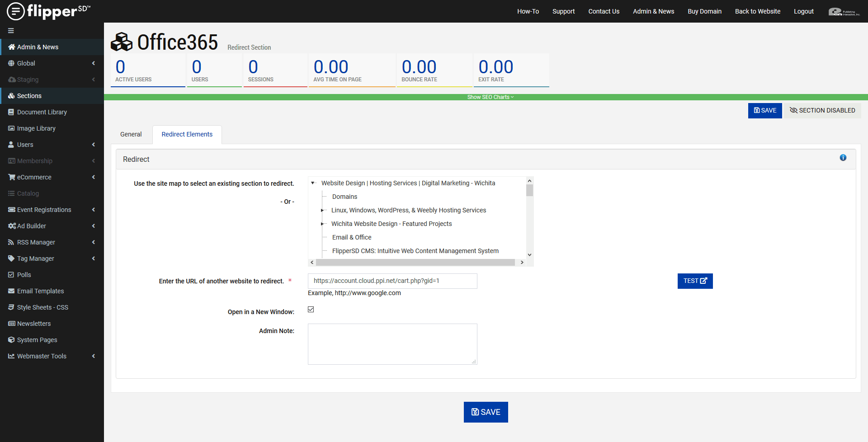
Task: Click the Bounce Rate stat card
Action: (x=434, y=70)
